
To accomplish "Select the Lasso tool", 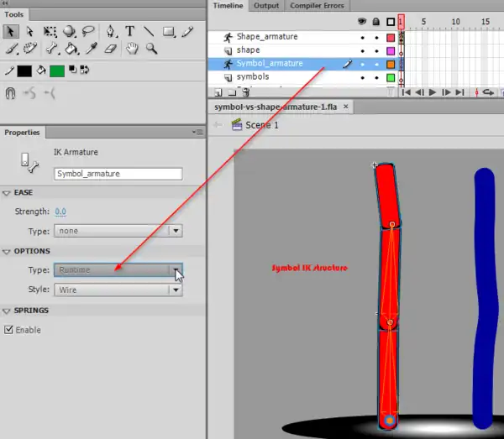I will point(89,31).
